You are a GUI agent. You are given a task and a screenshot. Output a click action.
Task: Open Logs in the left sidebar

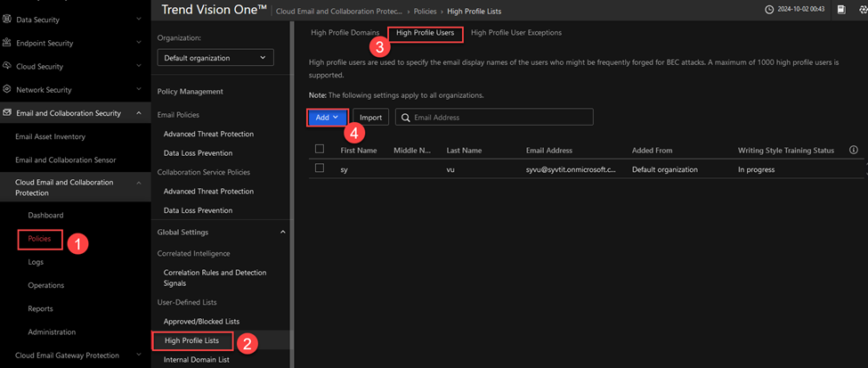pos(36,262)
